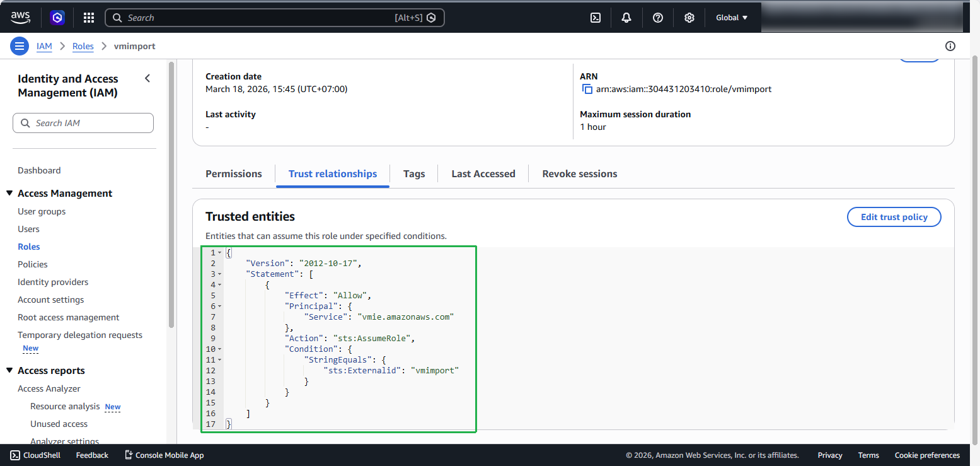The width and height of the screenshot is (980, 466).
Task: Click the "sts:AssumeRole" action value
Action: tap(373, 338)
